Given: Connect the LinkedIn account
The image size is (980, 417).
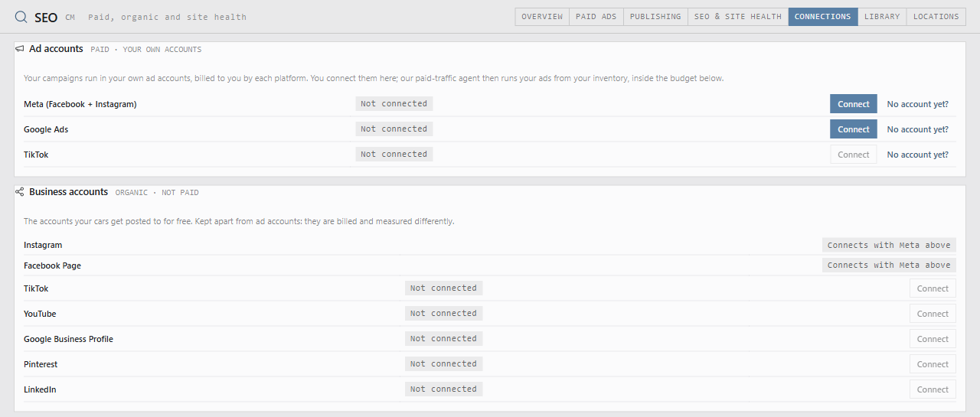Looking at the screenshot, I should point(933,389).
